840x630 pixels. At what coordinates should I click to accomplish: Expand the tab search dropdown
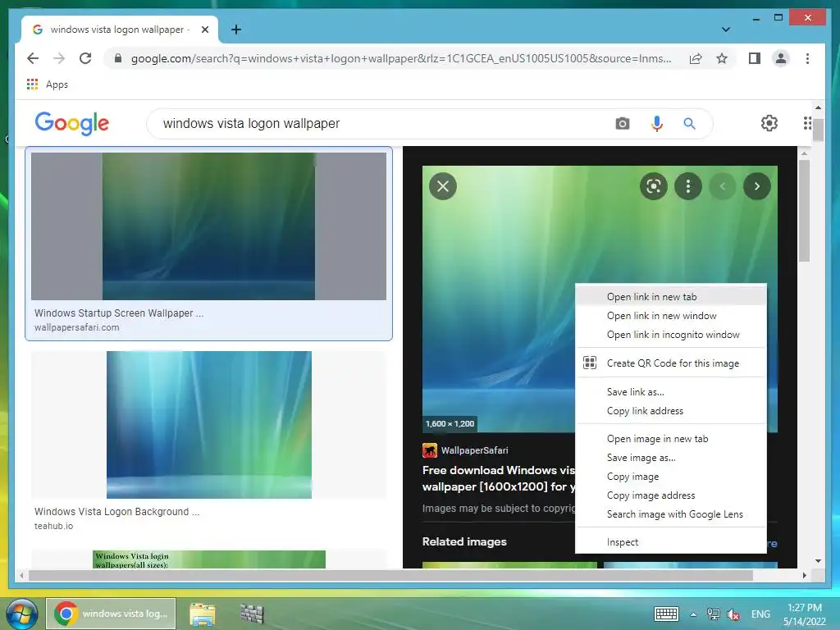(725, 30)
